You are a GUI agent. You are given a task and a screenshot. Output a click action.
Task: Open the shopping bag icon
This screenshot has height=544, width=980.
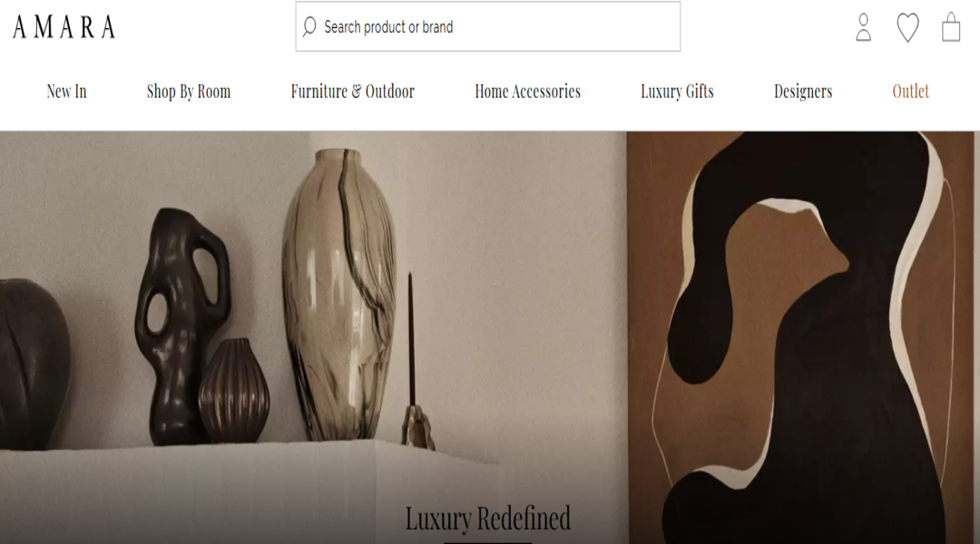(951, 27)
